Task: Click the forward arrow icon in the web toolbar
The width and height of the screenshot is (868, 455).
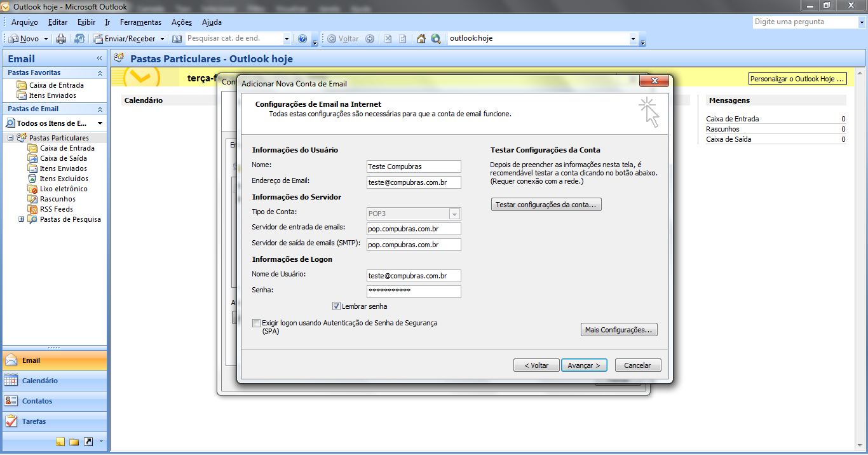Action: [x=370, y=39]
